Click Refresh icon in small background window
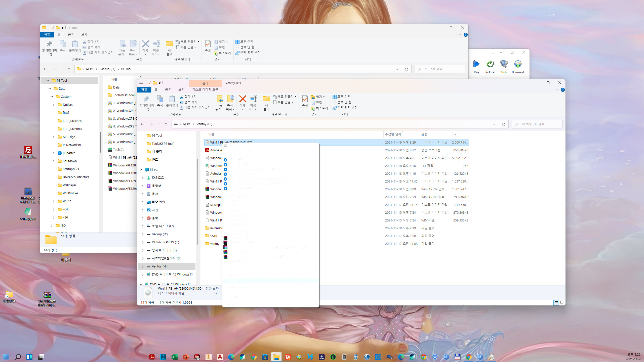Screen dimensions: 644x362 click(x=490, y=67)
